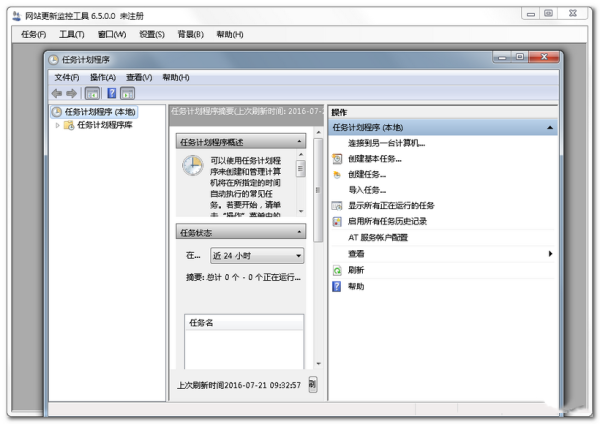Click the refresh button beside 上次刷新时间

click(x=313, y=384)
